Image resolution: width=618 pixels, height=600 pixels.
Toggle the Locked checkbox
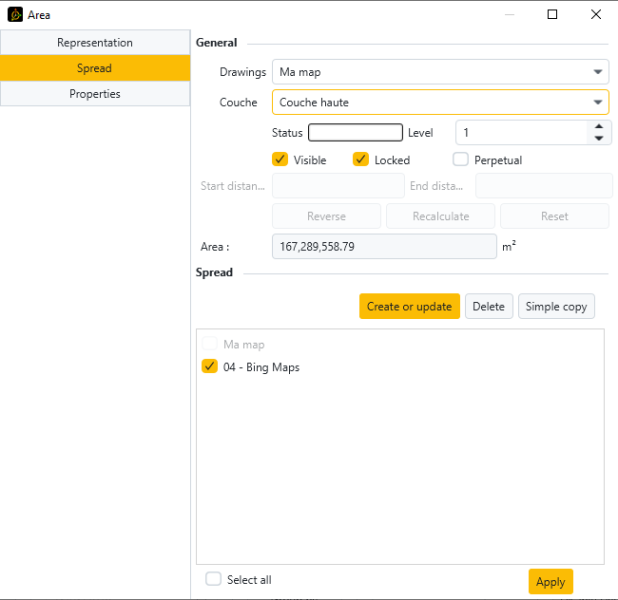(x=361, y=160)
